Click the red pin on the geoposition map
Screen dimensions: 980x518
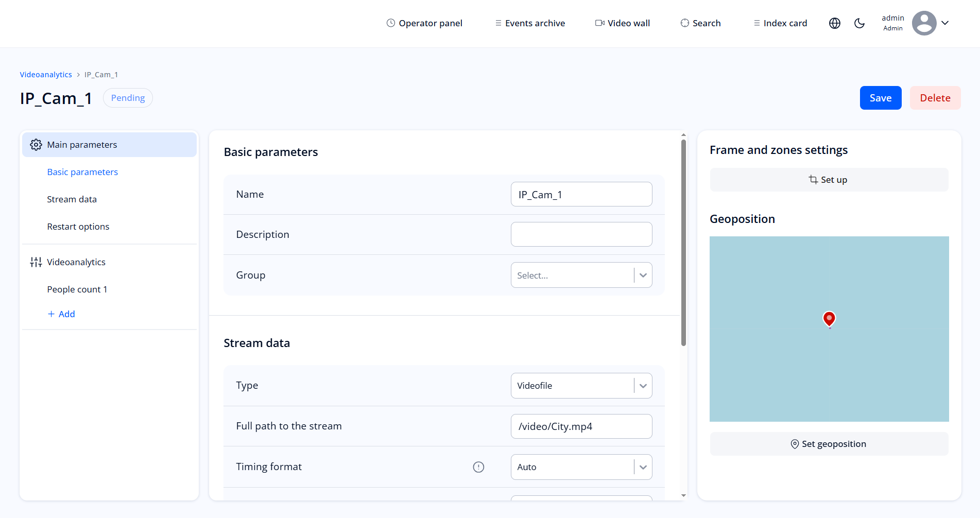(x=829, y=319)
